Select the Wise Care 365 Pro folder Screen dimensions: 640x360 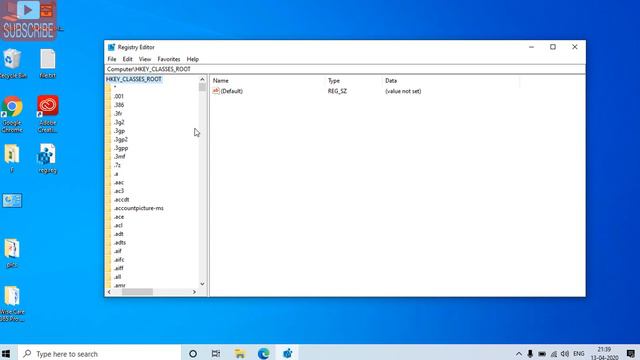(x=12, y=304)
